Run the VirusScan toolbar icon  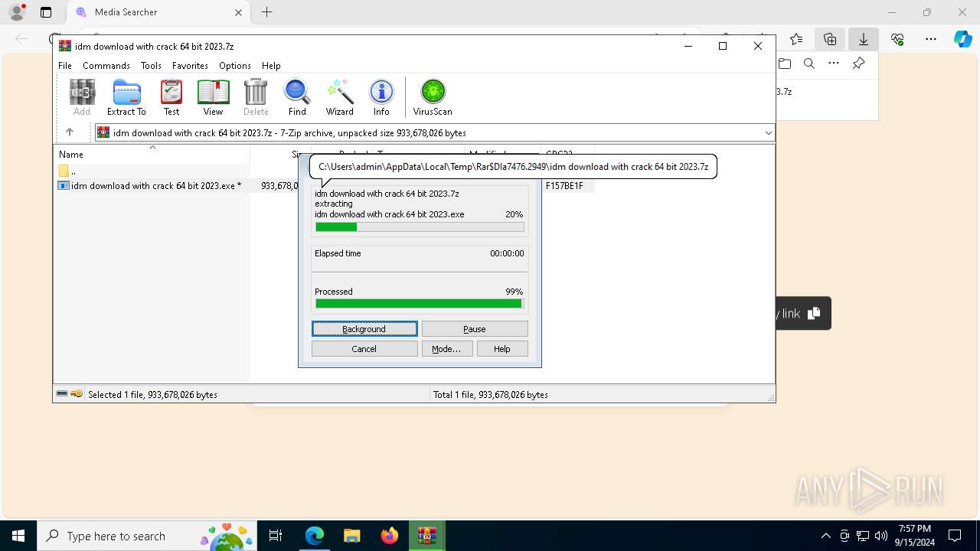[433, 97]
